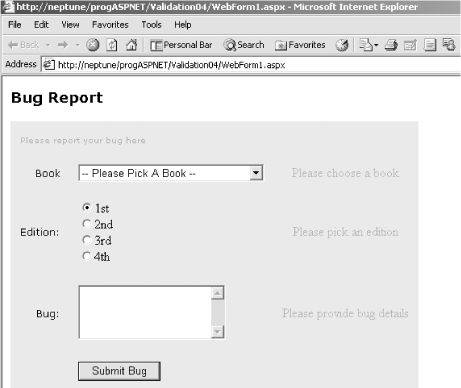The width and height of the screenshot is (461, 388).
Task: Select the 3rd edition radio button
Action: pyautogui.click(x=87, y=240)
